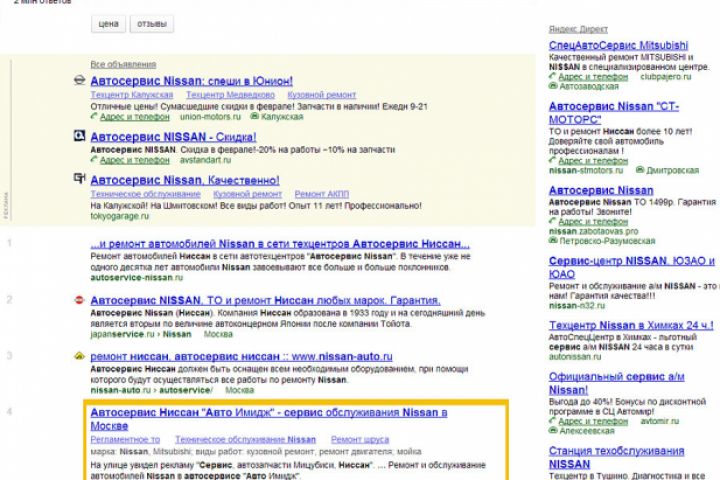Open 'Автосервис Nissan. Качественно!' ad
720x480 pixels.
point(185,180)
